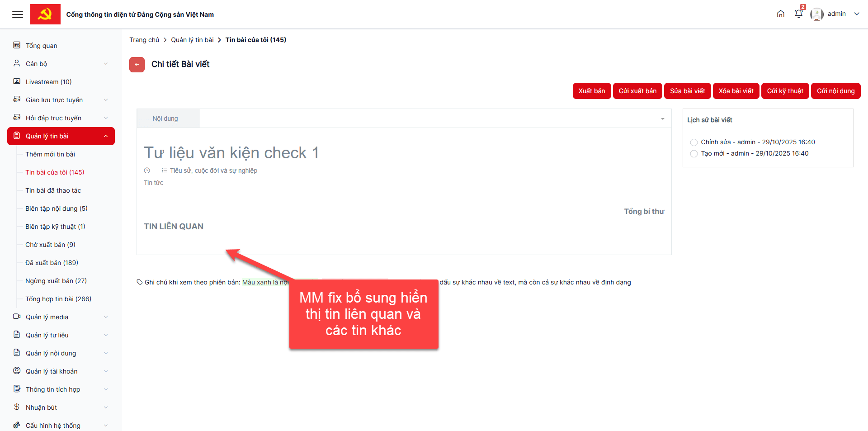Open the hamburger sidebar menu

coord(18,14)
